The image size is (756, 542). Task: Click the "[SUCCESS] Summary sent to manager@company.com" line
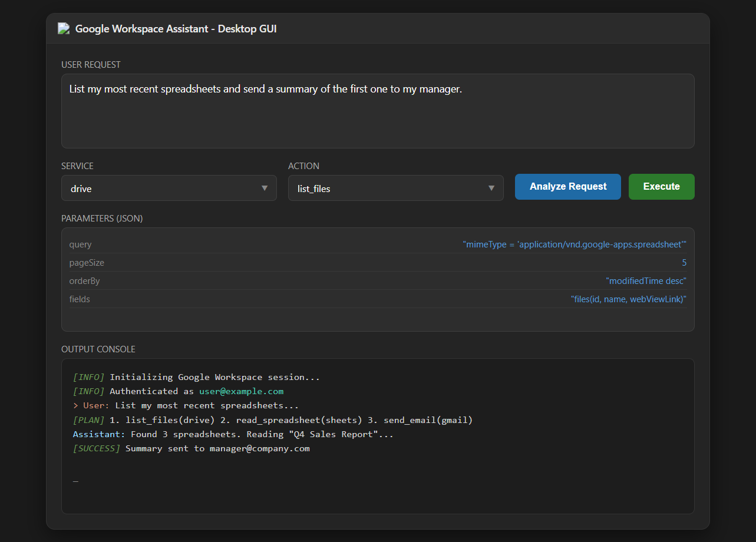coord(191,448)
